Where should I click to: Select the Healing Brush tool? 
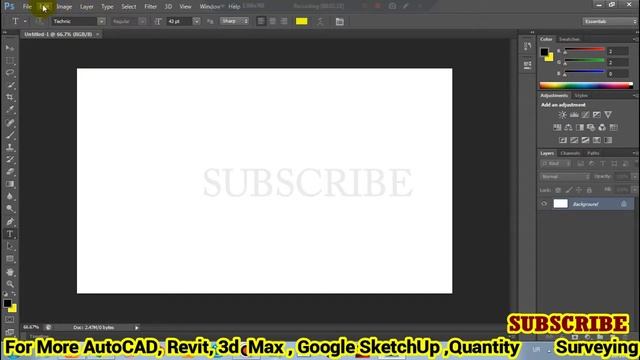pyautogui.click(x=10, y=123)
